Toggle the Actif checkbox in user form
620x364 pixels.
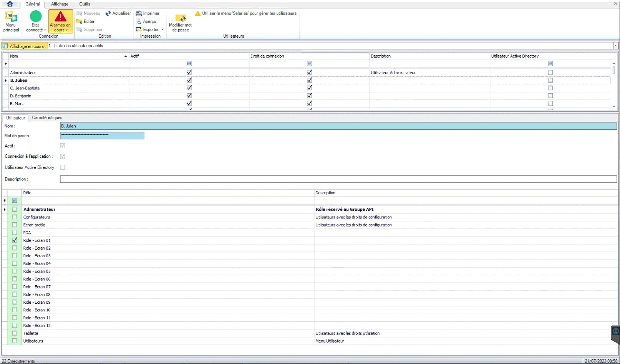[63, 146]
